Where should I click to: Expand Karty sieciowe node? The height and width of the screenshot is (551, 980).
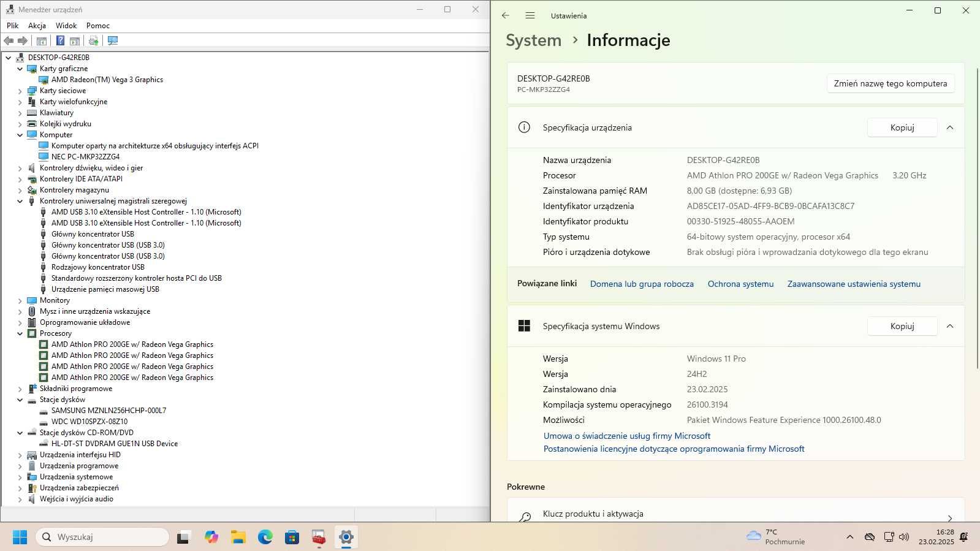point(20,91)
